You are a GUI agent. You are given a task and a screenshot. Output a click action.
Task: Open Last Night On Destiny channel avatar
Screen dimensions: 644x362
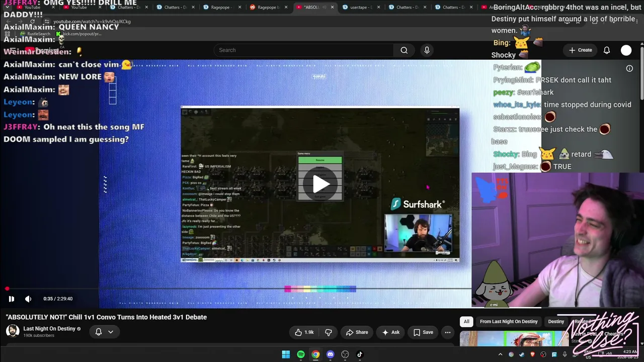pyautogui.click(x=13, y=331)
